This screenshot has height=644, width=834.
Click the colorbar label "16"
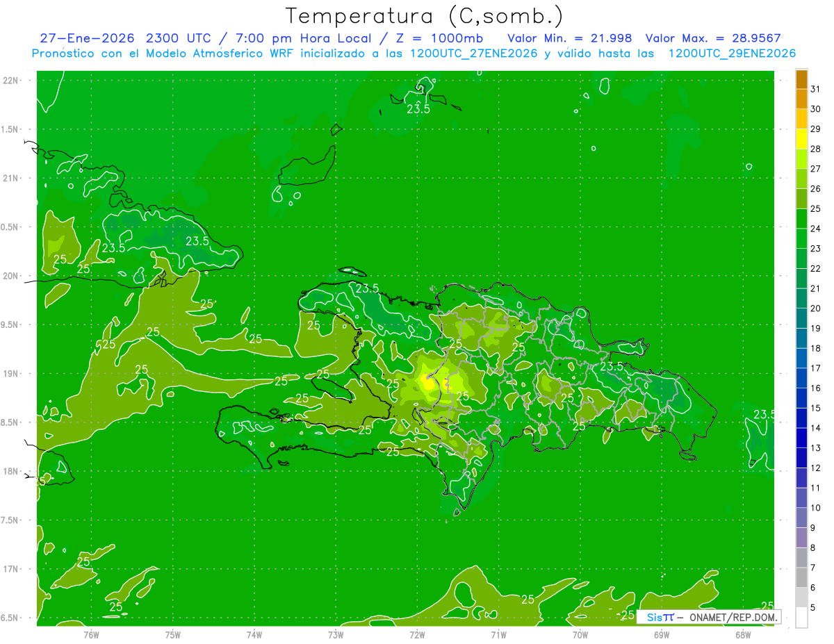[815, 388]
